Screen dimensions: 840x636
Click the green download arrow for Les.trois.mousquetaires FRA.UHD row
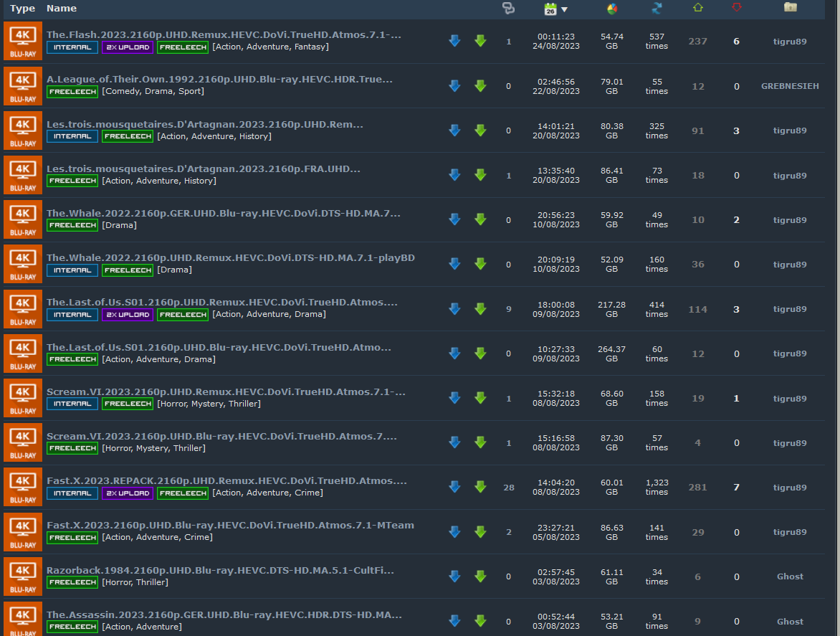click(x=480, y=175)
